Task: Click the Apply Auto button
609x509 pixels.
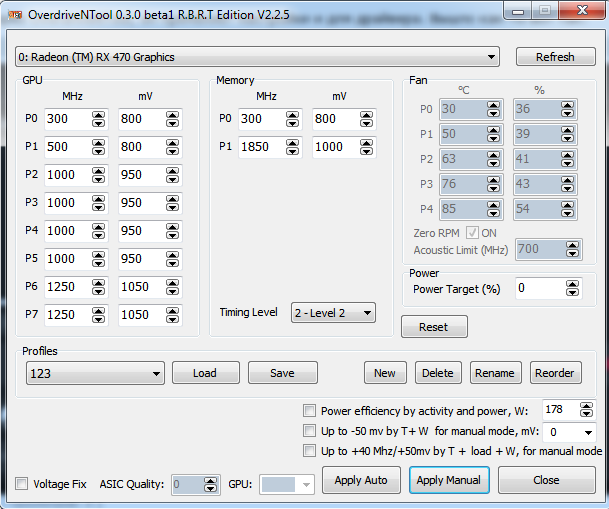Action: (x=361, y=480)
